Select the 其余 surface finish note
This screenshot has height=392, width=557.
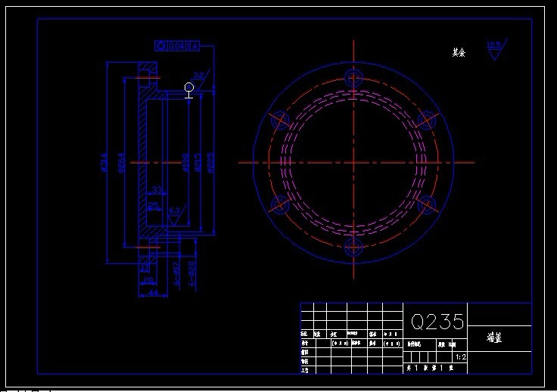pos(459,52)
